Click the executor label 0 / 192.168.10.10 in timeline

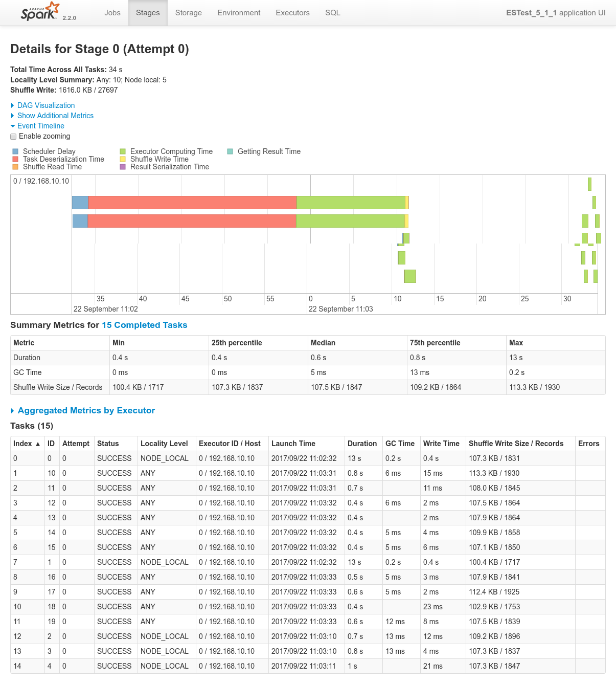tap(41, 181)
